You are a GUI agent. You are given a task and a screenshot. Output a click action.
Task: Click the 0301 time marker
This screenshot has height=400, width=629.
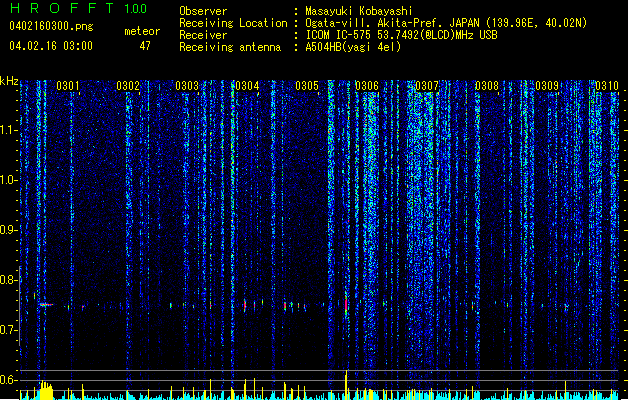click(x=67, y=86)
